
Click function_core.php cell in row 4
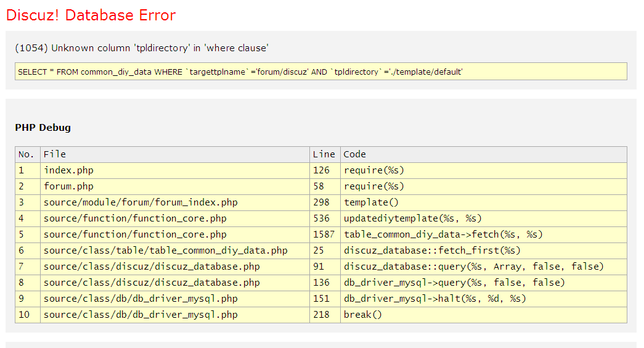coord(175,218)
